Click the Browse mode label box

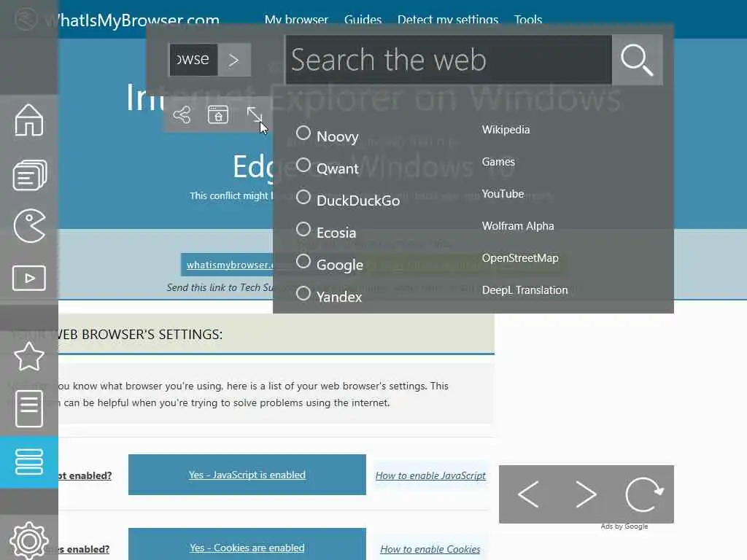tap(194, 60)
